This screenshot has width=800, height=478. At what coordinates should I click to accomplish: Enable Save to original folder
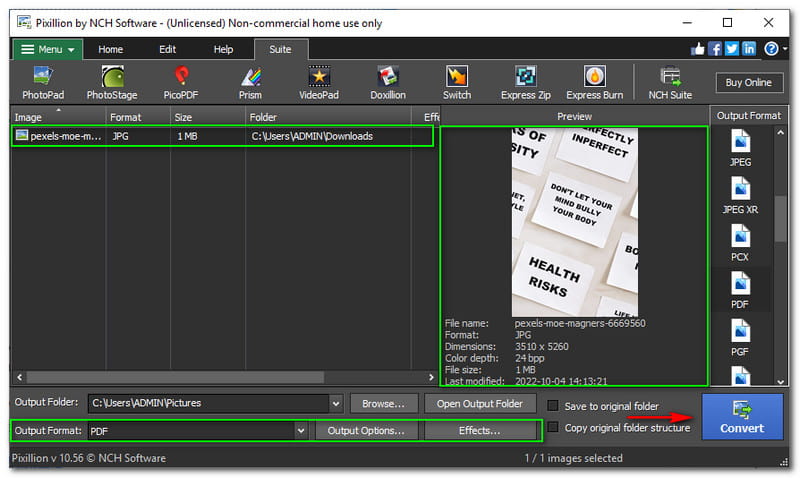[x=553, y=406]
